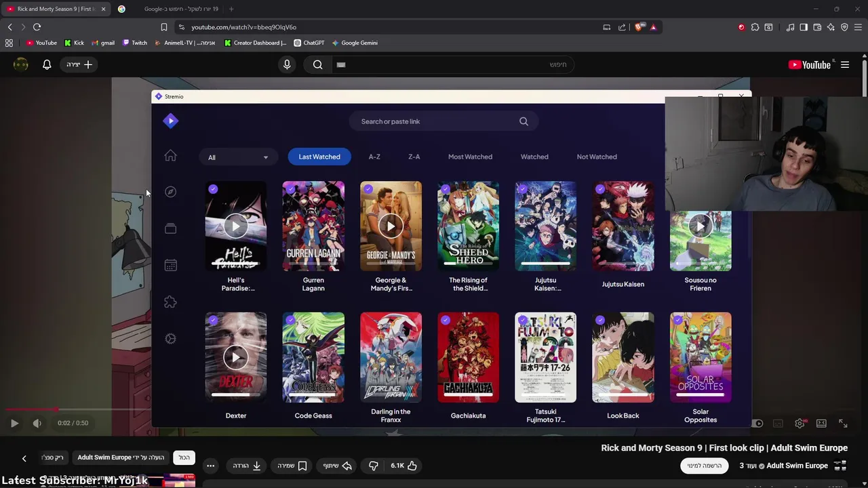The image size is (868, 488).
Task: Select the Most Watched sort tab
Action: click(470, 157)
